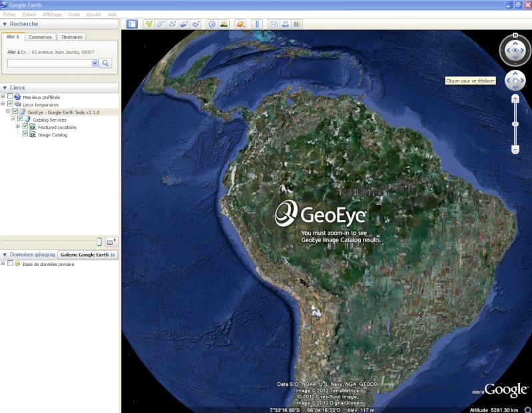This screenshot has width=532, height=413.
Task: Collapse the Catalog Services node
Action: tap(13, 118)
